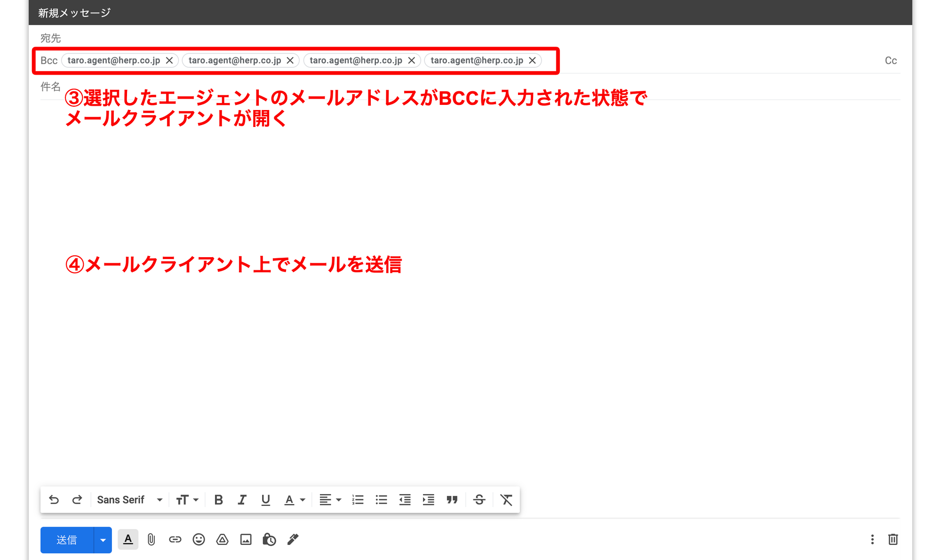Screen dimensions: 941x560
Task: Insert a photo with the image icon
Action: coord(246,539)
